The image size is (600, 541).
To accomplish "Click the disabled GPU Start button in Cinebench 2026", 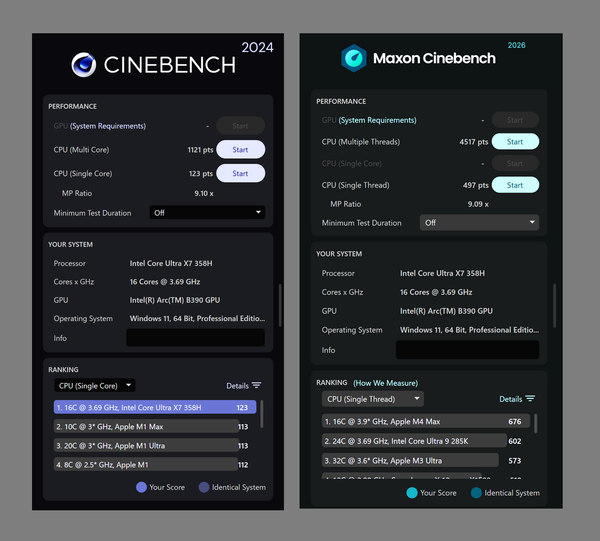I will 515,120.
